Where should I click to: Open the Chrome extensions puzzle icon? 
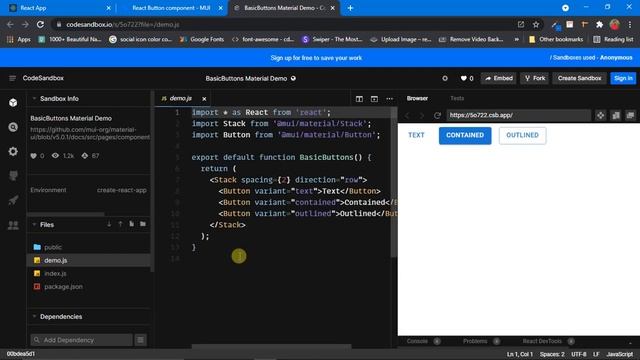(x=599, y=25)
